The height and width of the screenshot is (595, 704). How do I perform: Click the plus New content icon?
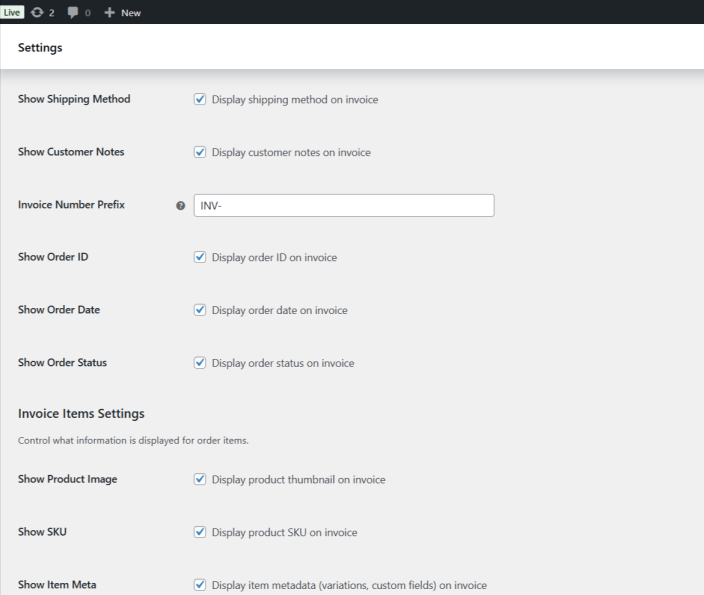pos(109,11)
